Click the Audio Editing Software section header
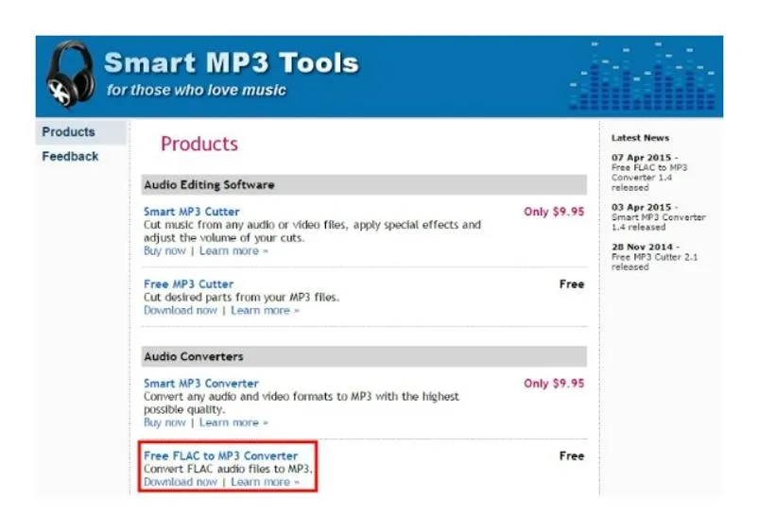 tap(364, 185)
